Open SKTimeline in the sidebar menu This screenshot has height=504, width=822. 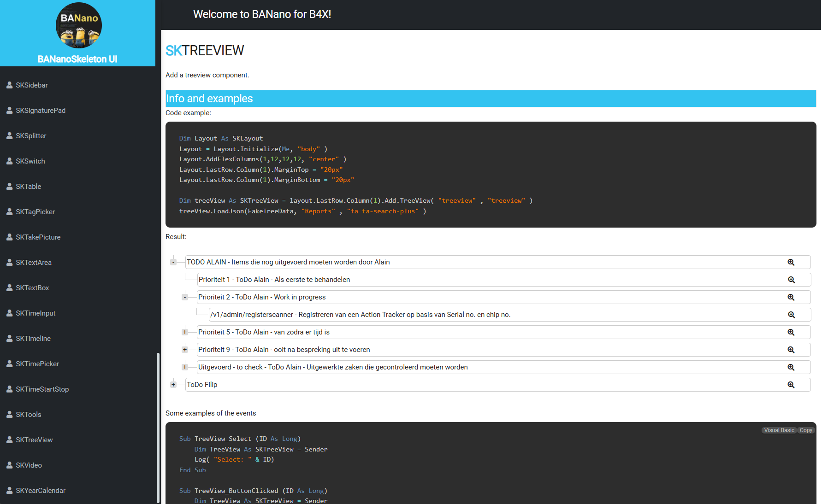tap(33, 339)
